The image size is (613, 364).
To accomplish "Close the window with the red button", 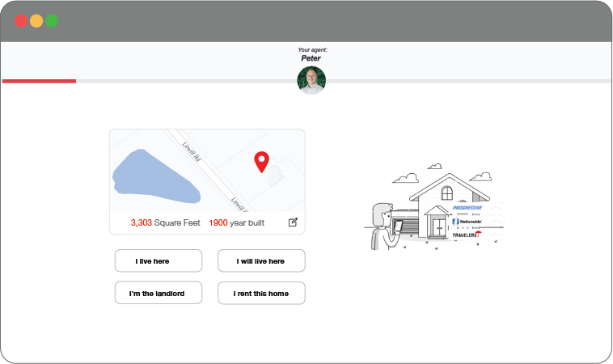I will [x=20, y=21].
